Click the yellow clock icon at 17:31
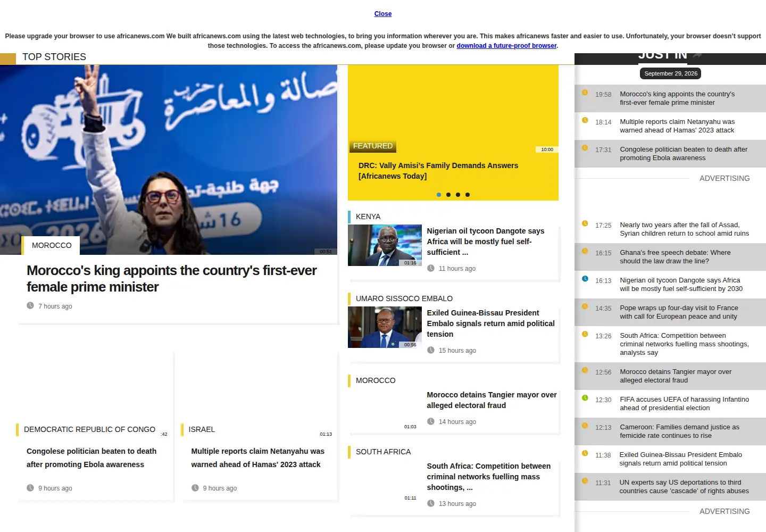Screen dimensions: 766x532 tap(585, 148)
